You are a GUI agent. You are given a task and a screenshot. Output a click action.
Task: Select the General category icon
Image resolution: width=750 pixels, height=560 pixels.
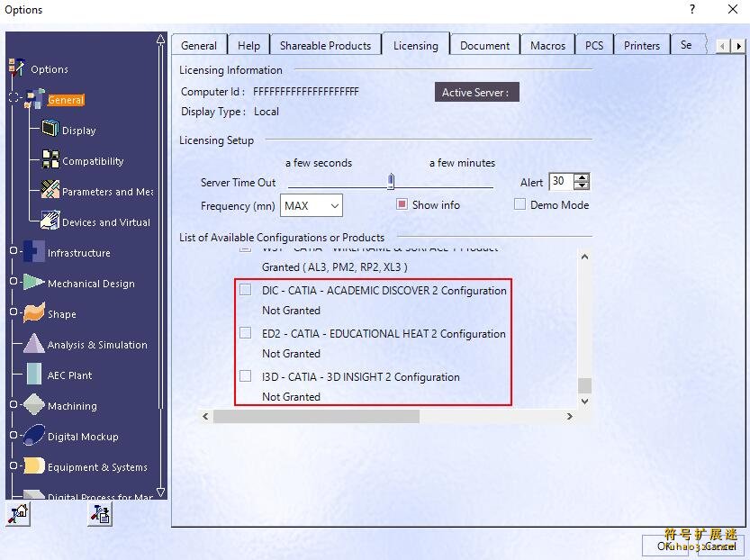(35, 98)
